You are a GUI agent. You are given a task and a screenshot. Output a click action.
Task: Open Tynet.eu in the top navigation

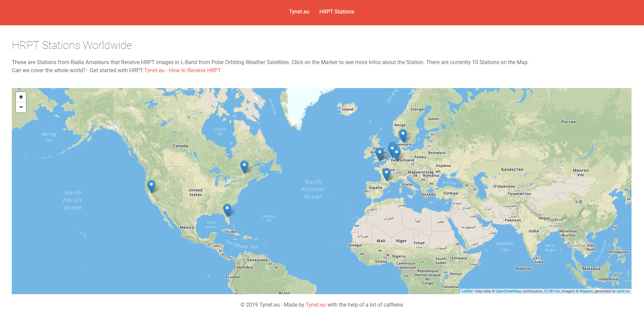click(299, 12)
